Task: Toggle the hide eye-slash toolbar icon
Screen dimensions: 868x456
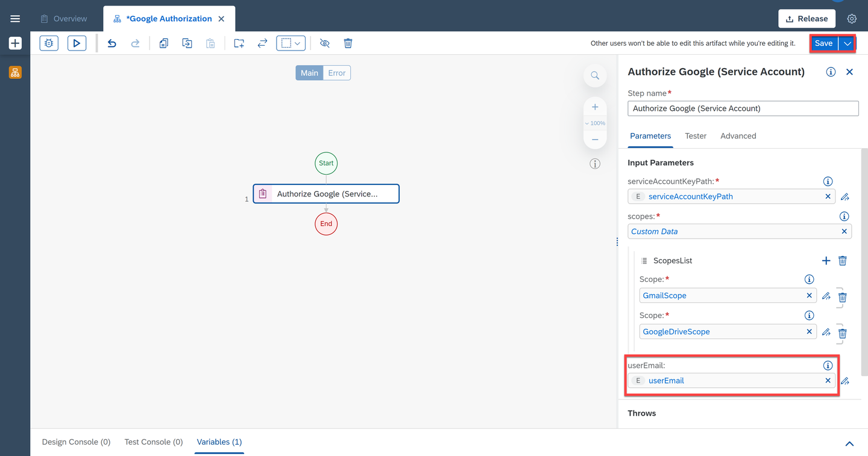Action: 325,43
